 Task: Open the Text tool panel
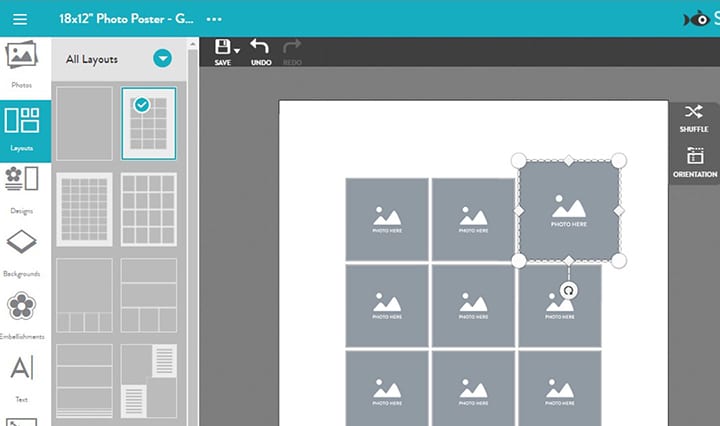22,379
